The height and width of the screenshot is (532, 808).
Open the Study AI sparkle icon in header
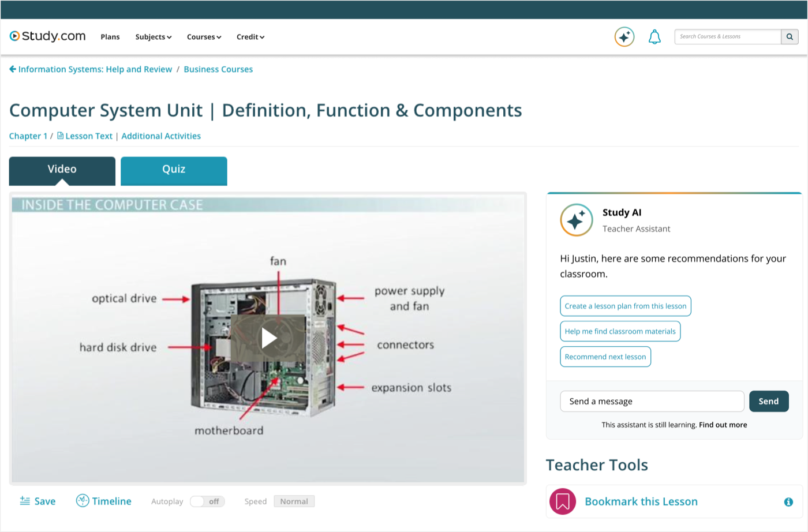click(x=624, y=37)
